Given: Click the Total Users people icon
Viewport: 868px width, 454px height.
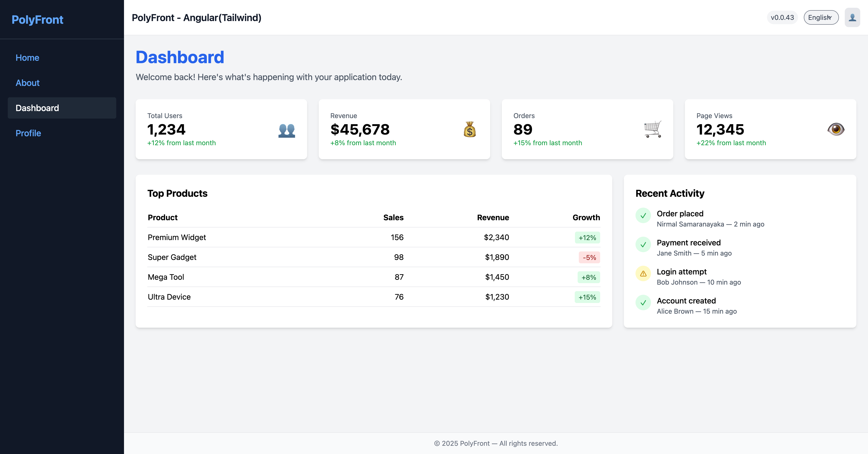Looking at the screenshot, I should click(x=287, y=130).
